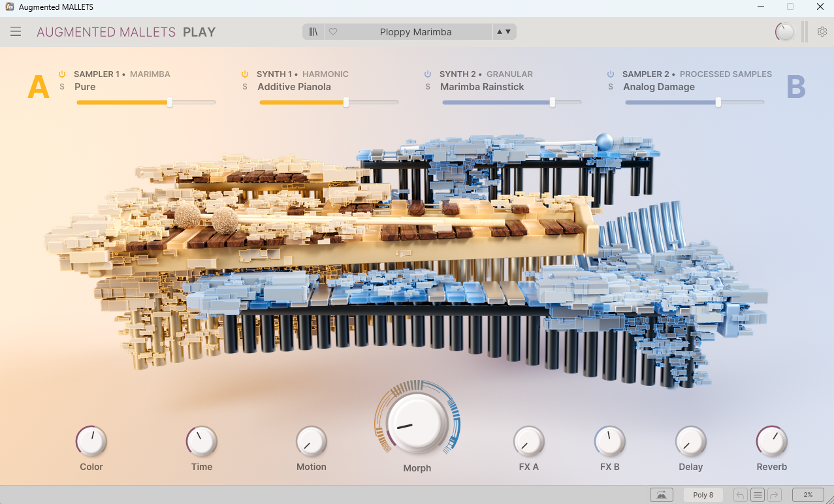This screenshot has height=504, width=834.
Task: Adjust the Analog Damage volume slider
Action: [x=694, y=102]
